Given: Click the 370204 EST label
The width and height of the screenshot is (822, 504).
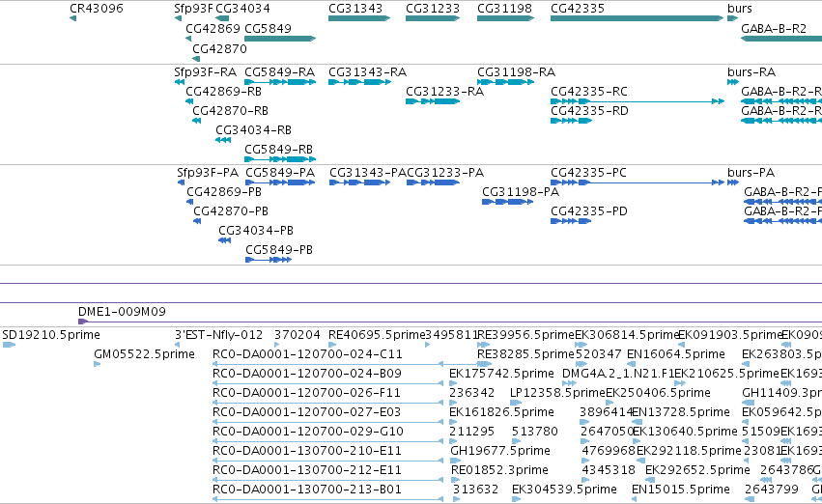Looking at the screenshot, I should [298, 335].
